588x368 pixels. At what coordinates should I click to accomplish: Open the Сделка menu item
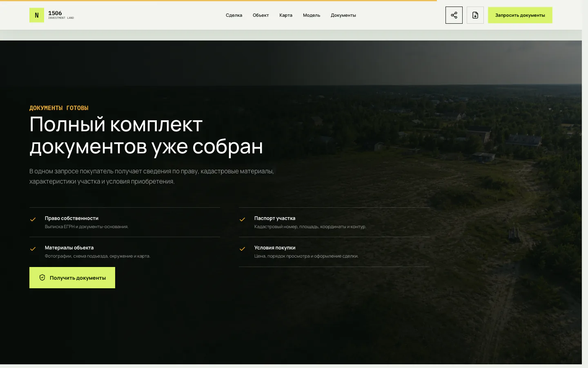(234, 15)
